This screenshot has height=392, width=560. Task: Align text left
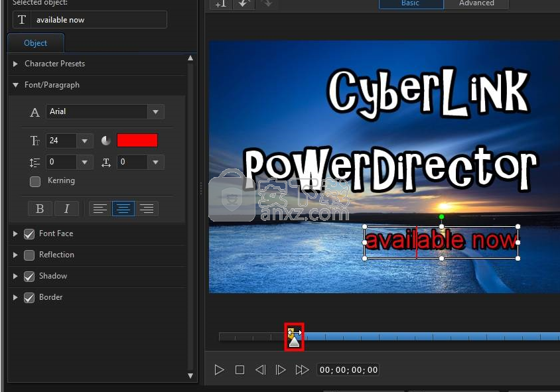(100, 208)
